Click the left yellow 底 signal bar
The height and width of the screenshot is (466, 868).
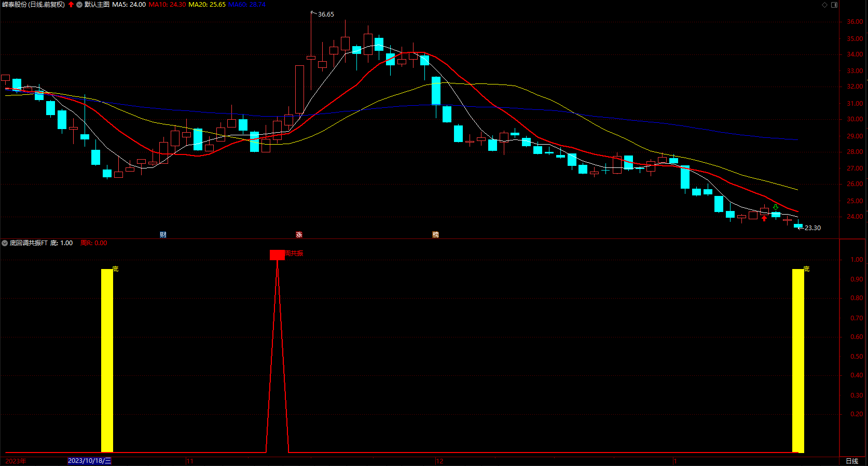click(x=107, y=360)
